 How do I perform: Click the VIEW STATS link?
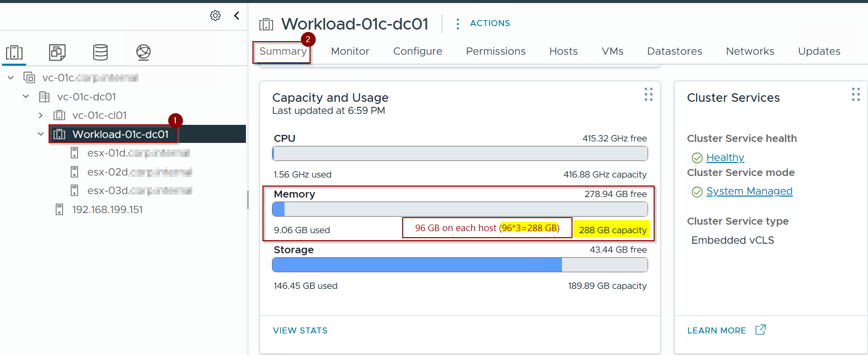click(300, 330)
